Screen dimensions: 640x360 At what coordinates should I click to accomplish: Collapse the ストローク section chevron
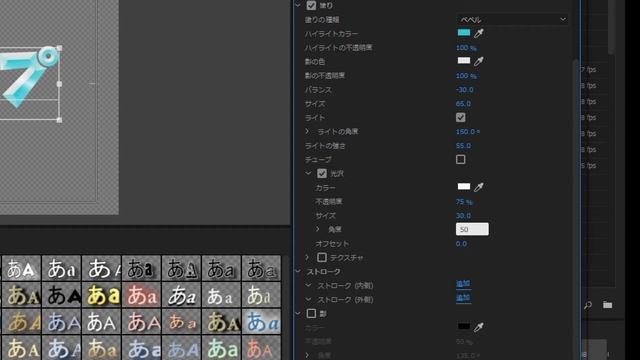coord(298,271)
